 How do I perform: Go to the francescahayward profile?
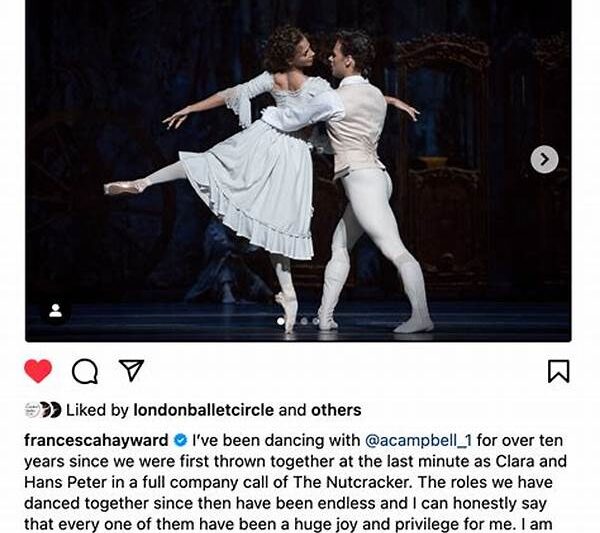96,440
